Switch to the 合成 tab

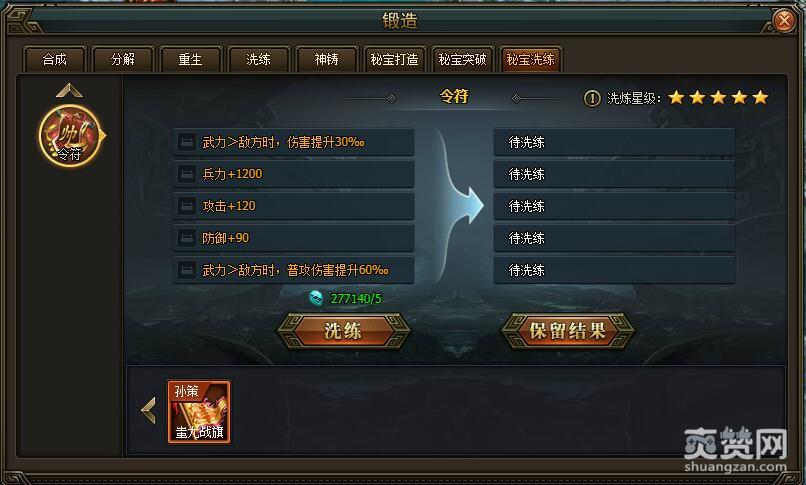[54, 59]
